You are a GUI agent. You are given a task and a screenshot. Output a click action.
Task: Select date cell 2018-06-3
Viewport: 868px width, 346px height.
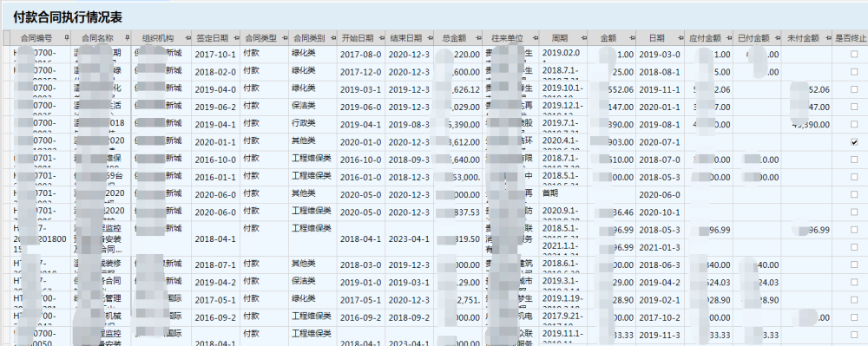click(x=660, y=264)
